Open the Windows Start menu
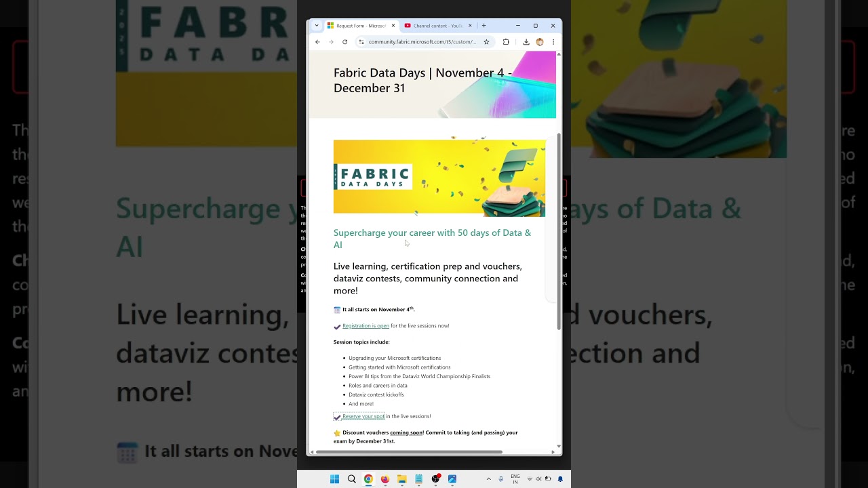 [334, 479]
